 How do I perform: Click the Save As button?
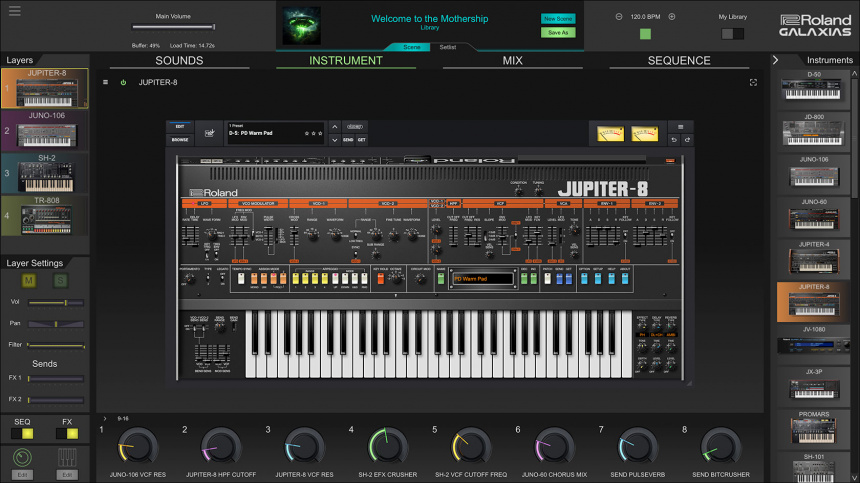coord(558,32)
